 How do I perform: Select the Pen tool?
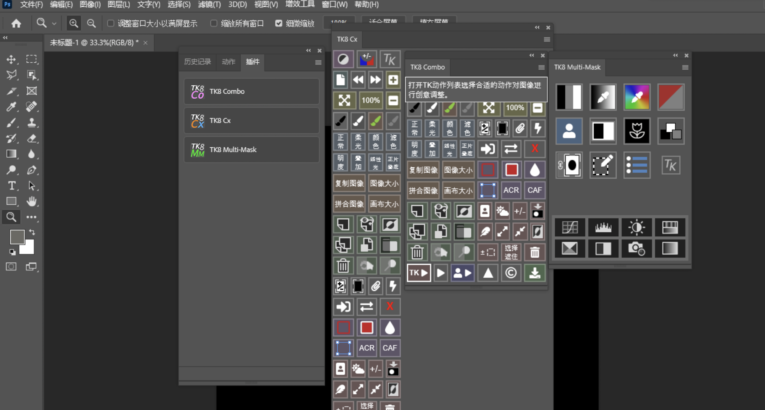pyautogui.click(x=32, y=170)
